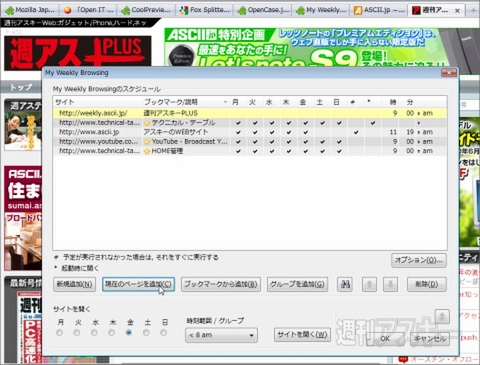Viewport: 480px width, 365px height.
Task: Click サイトを開く(W) button
Action: tap(302, 335)
